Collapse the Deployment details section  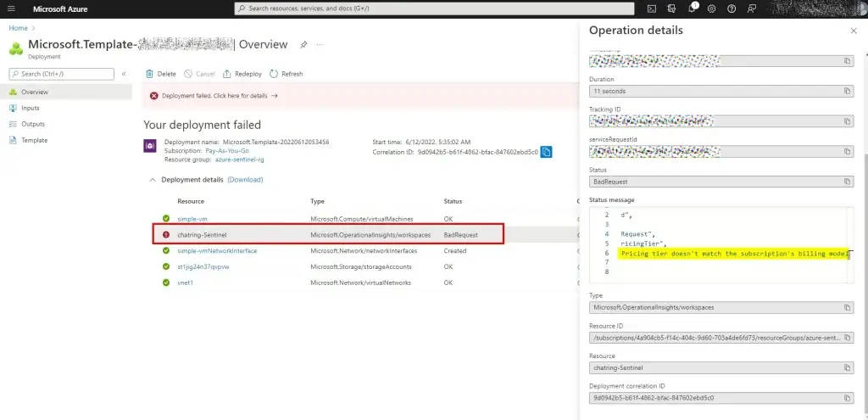[x=153, y=180]
